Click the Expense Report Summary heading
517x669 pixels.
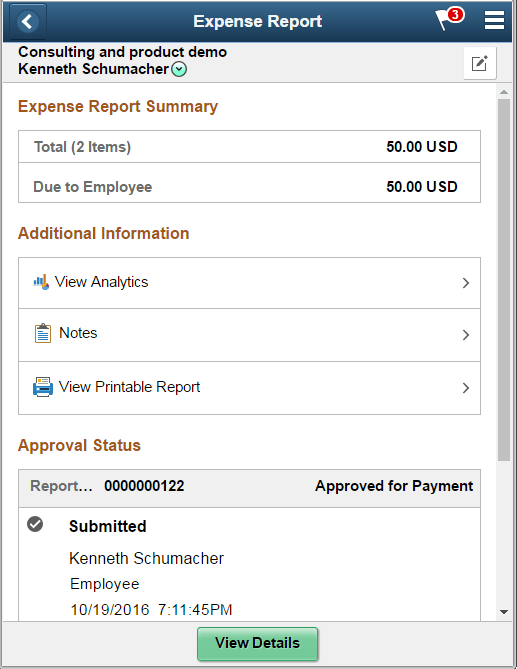(118, 107)
